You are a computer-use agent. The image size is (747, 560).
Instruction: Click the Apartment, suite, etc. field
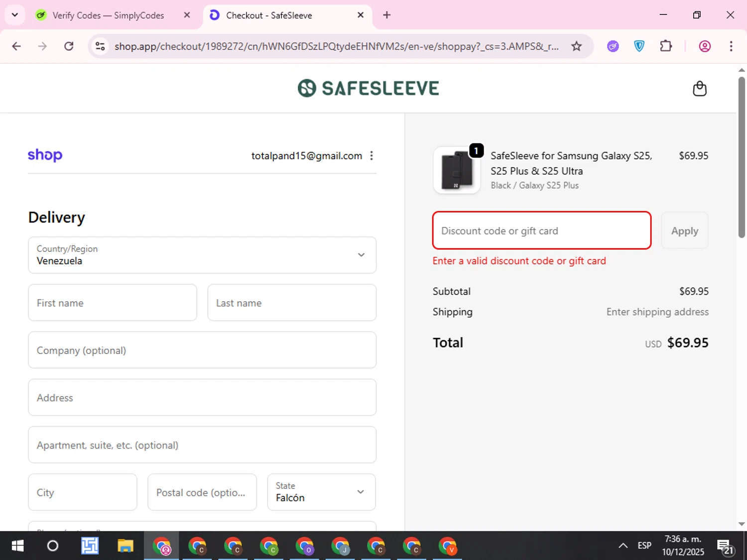pyautogui.click(x=202, y=445)
